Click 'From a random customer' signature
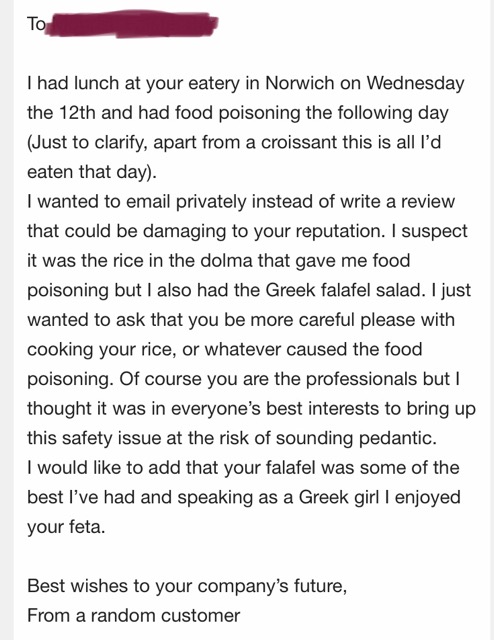This screenshot has width=494, height=640. pyautogui.click(x=134, y=616)
